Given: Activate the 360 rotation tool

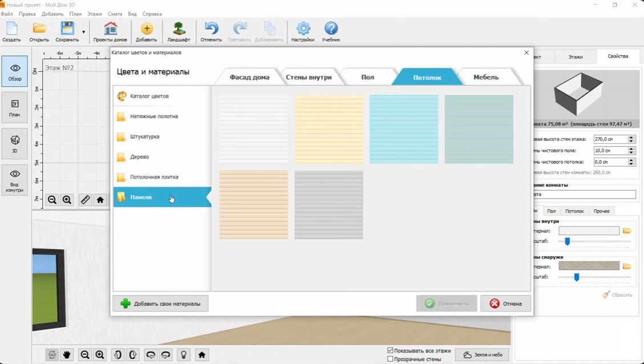Looking at the screenshot, I should click(x=52, y=355).
